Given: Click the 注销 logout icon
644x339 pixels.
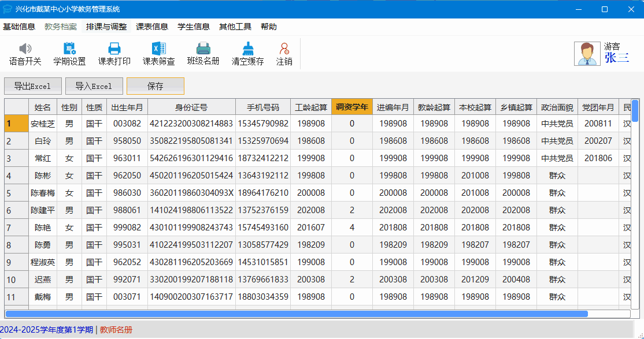Looking at the screenshot, I should [284, 49].
